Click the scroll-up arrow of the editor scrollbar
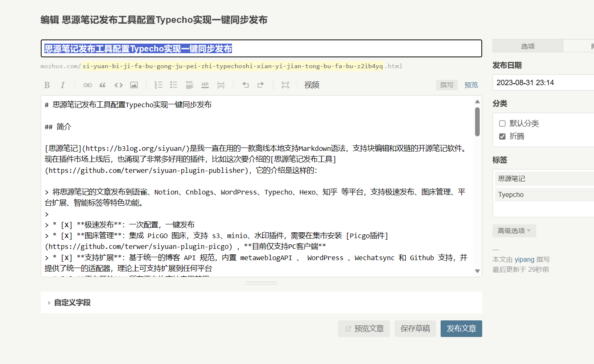The width and height of the screenshot is (594, 364). [x=477, y=101]
